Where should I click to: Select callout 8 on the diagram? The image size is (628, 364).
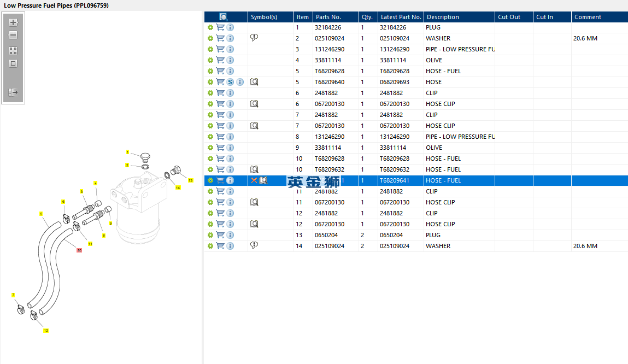[x=104, y=236]
